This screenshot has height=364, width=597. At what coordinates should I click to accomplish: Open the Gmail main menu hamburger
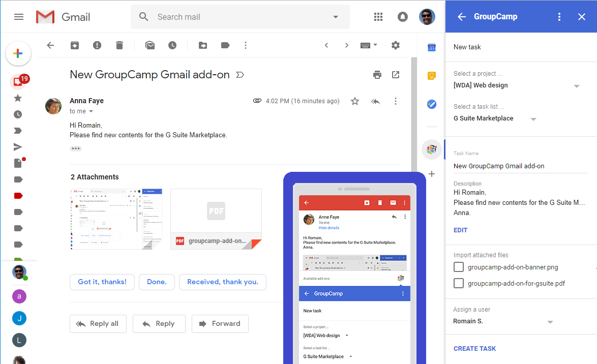[x=19, y=17]
